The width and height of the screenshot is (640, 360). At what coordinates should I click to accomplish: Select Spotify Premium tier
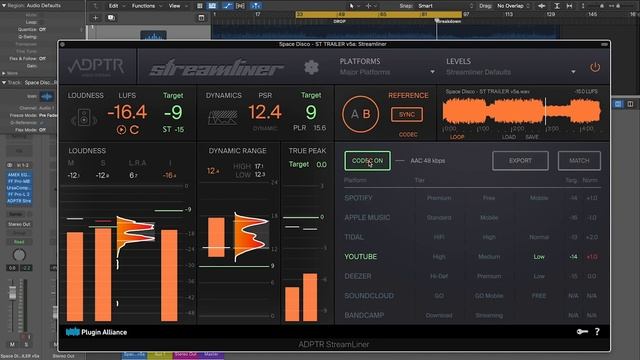pos(439,198)
